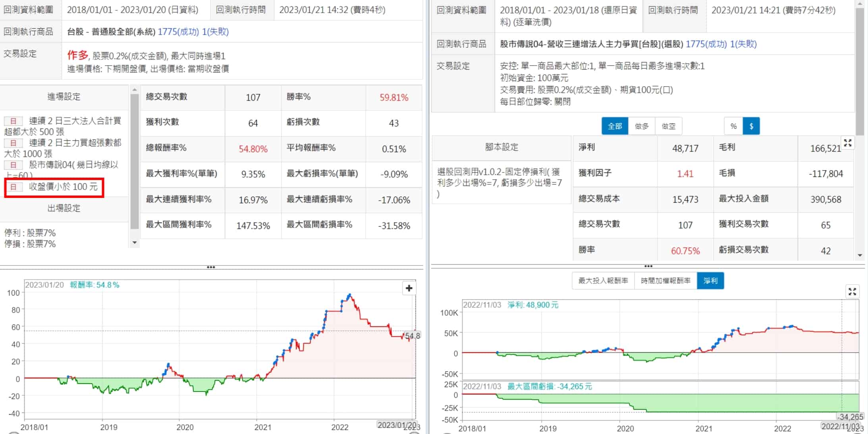Click the plus icon on the left chart

tap(409, 288)
